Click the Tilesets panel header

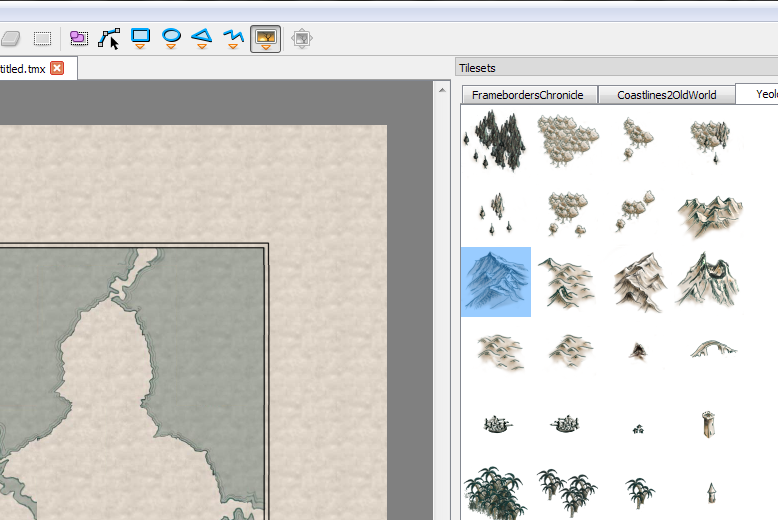coord(616,68)
